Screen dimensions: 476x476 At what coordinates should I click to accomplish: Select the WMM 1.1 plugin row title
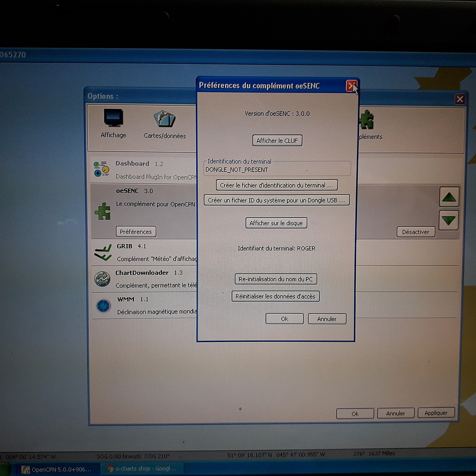tap(132, 299)
